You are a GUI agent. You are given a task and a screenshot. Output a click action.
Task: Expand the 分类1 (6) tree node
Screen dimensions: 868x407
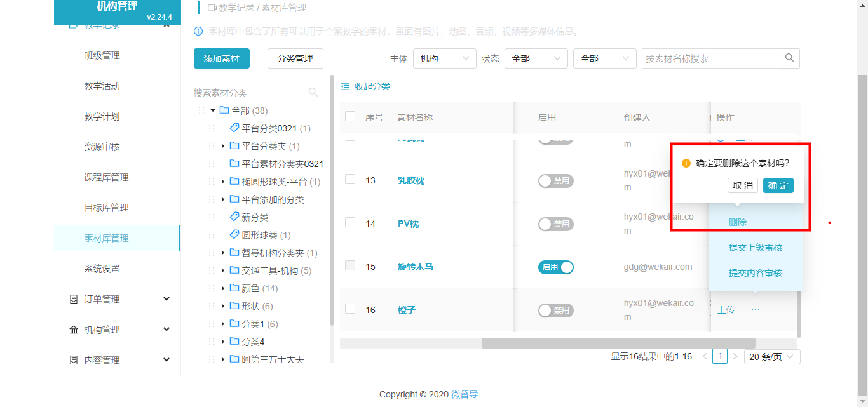click(x=223, y=324)
